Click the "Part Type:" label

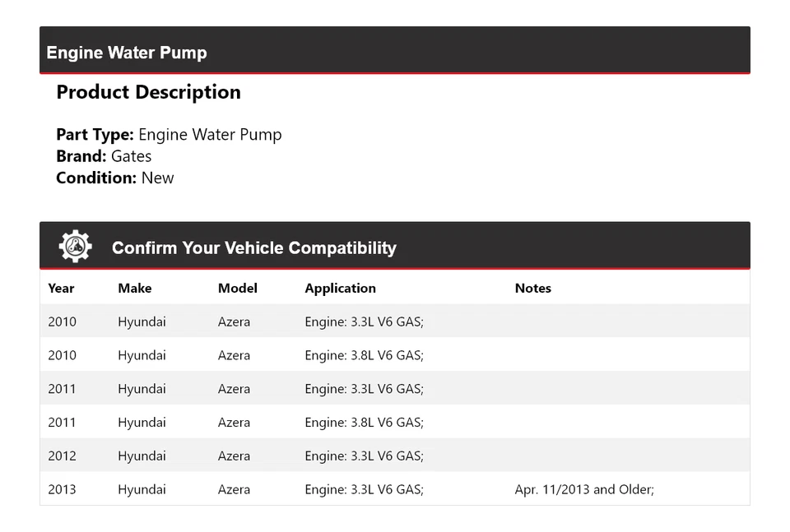95,135
